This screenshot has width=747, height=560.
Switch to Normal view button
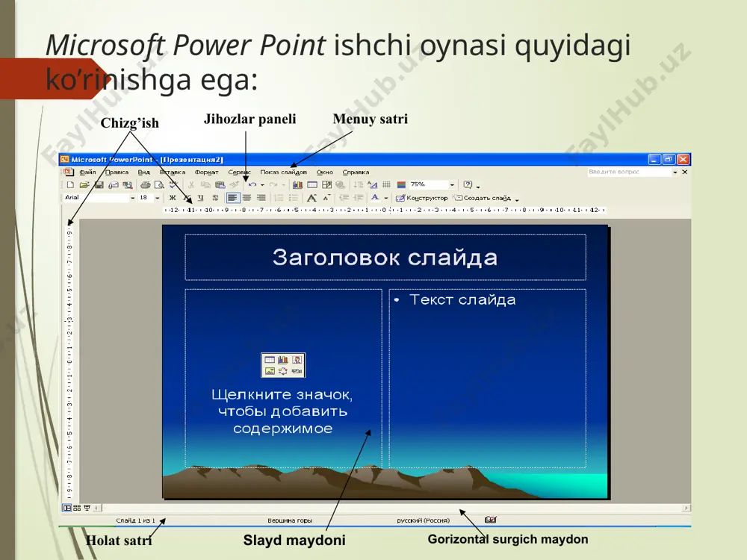67,508
